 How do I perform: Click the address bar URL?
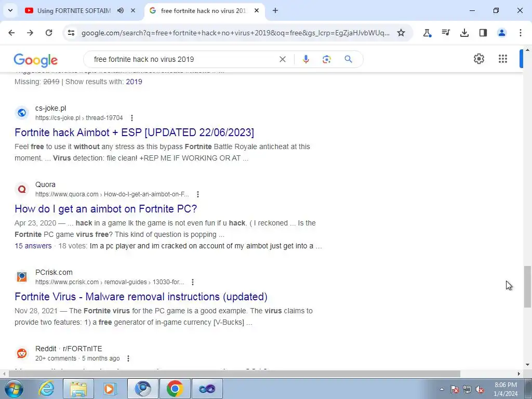pyautogui.click(x=235, y=33)
